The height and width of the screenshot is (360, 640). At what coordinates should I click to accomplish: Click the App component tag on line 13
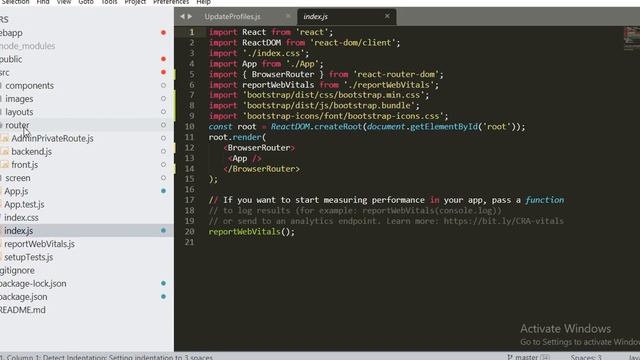[x=244, y=158]
